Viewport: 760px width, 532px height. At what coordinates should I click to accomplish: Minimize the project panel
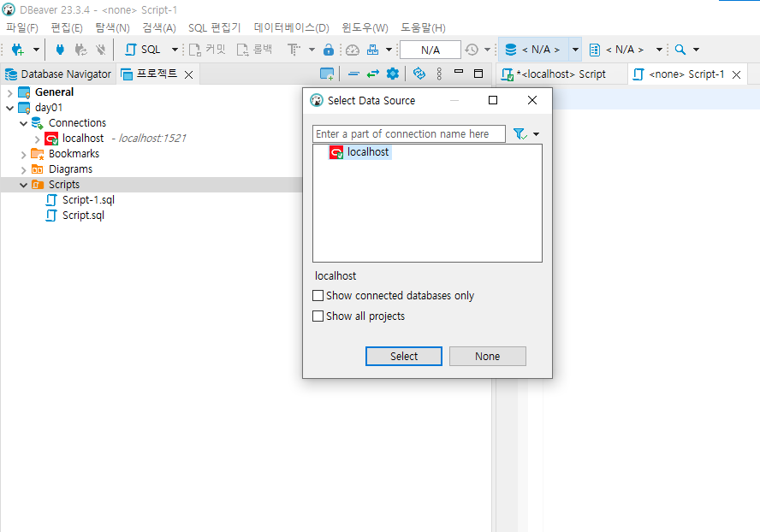(459, 72)
